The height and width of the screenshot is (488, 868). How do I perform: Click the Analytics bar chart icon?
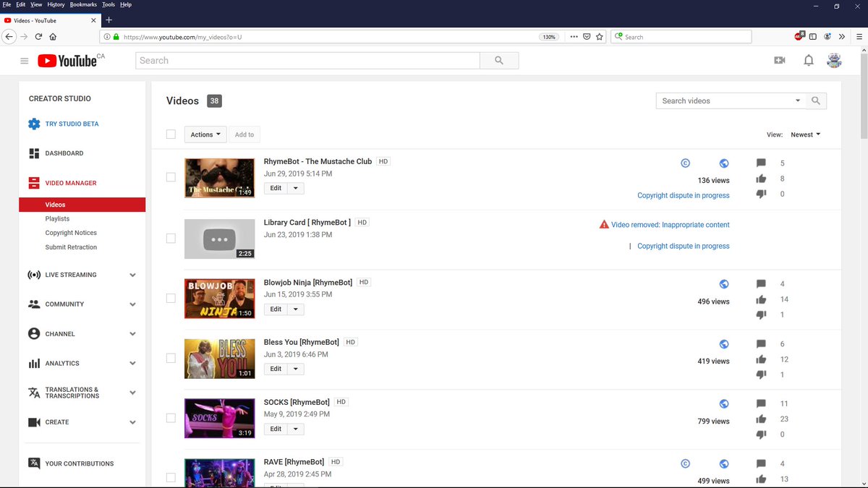point(34,364)
